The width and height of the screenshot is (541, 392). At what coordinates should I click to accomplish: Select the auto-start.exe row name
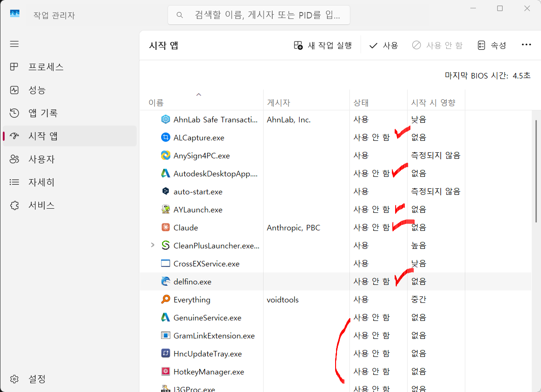pos(198,192)
